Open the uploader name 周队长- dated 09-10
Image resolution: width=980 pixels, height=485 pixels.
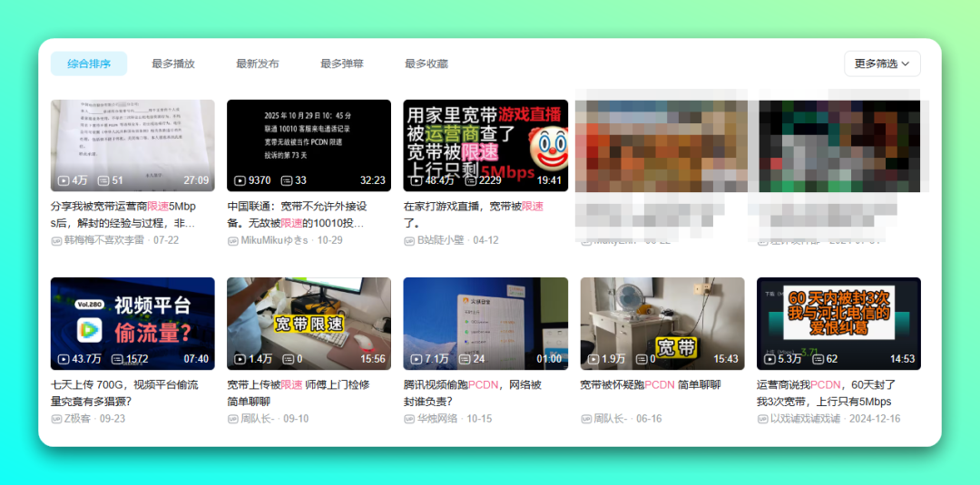[257, 418]
